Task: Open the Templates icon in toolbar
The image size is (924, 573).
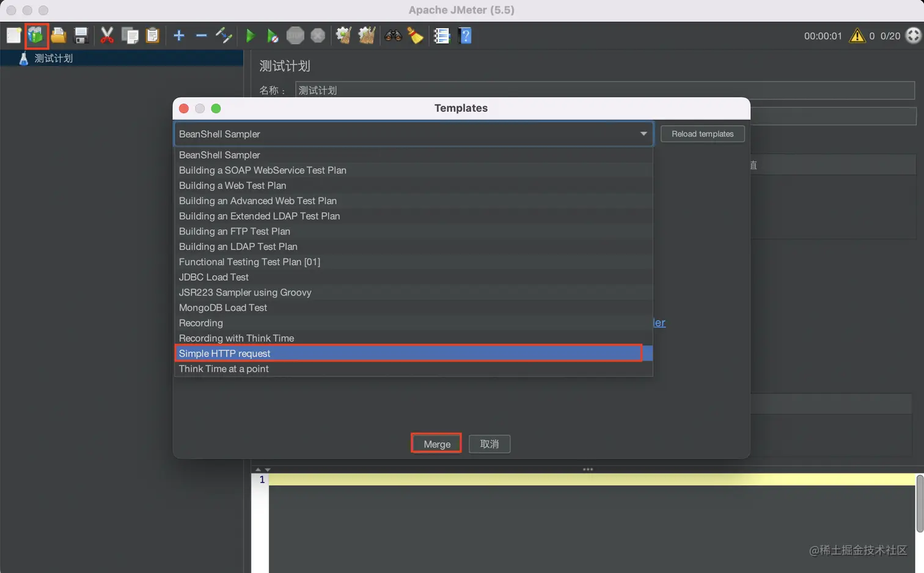Action: pos(36,35)
